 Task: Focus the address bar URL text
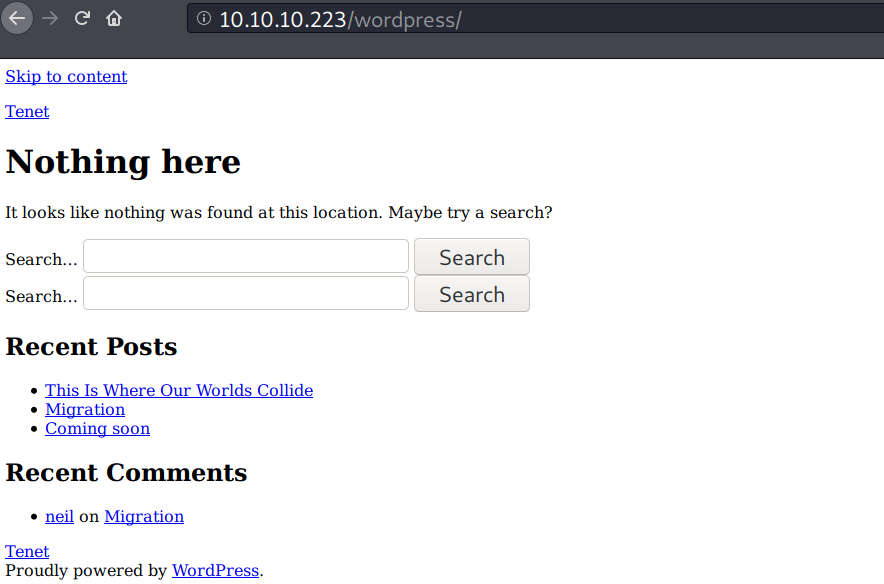click(340, 20)
